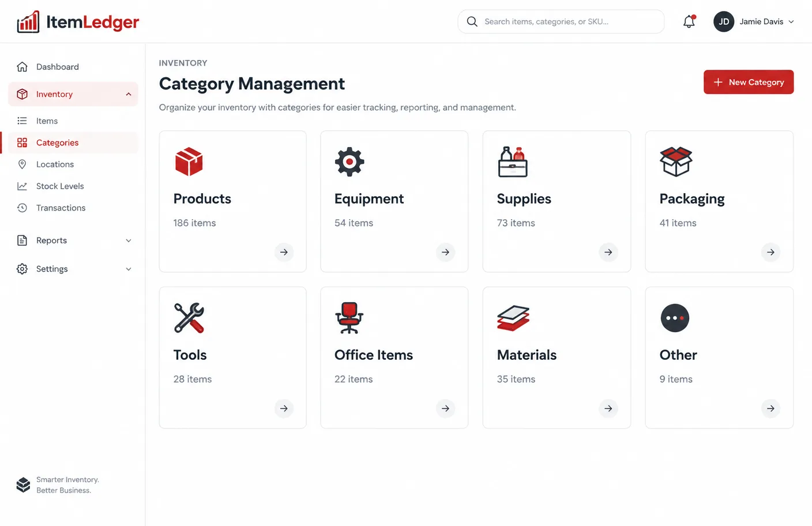This screenshot has height=526, width=812.
Task: Click the Items list icon
Action: click(22, 121)
